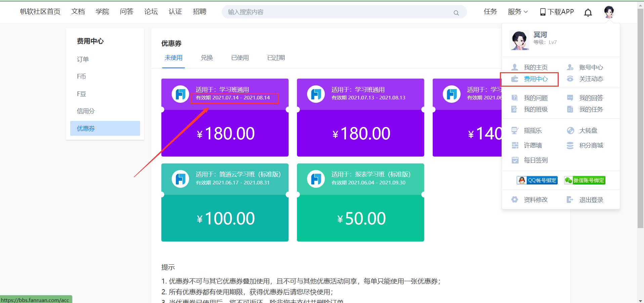Click logo on 简道云学习班 coupon
This screenshot has width=644, height=303.
pyautogui.click(x=180, y=179)
